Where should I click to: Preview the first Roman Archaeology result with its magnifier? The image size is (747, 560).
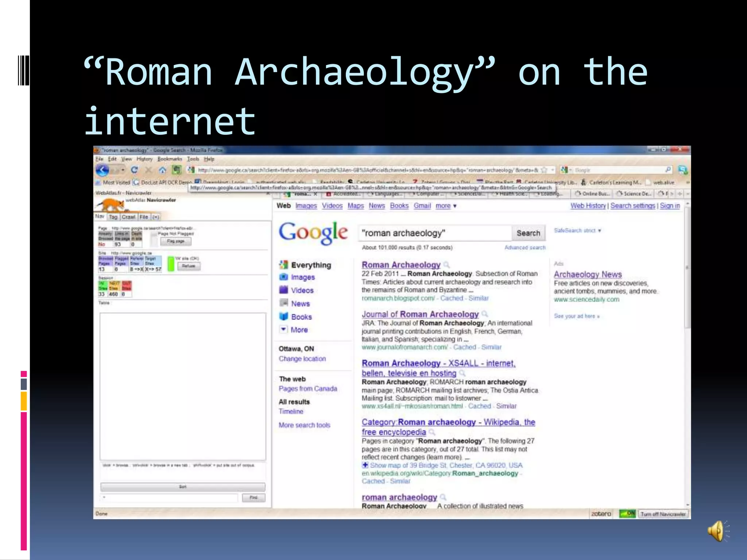click(x=446, y=265)
